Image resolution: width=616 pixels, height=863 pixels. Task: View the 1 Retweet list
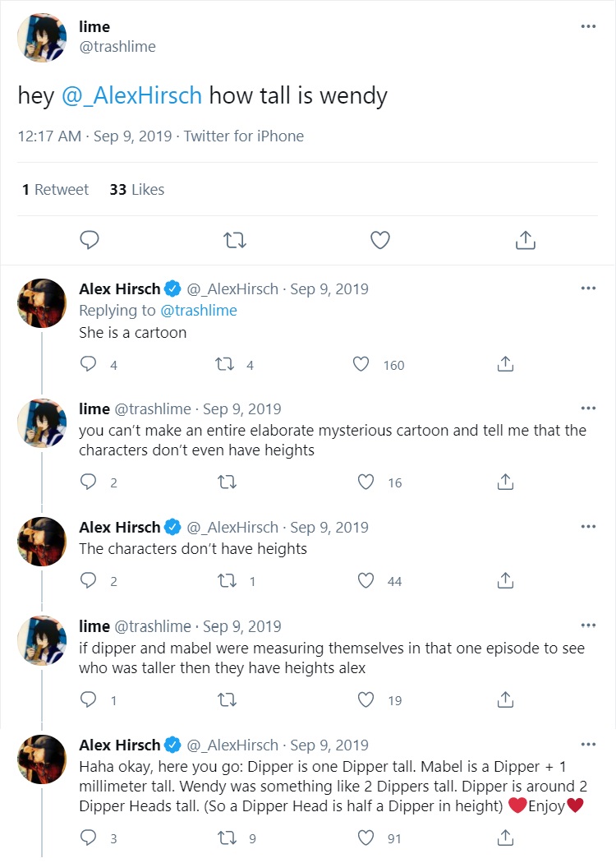point(56,189)
